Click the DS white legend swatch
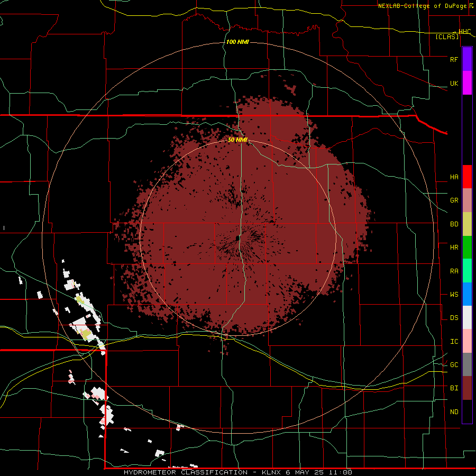The height and width of the screenshot is (476, 476). coord(467,317)
